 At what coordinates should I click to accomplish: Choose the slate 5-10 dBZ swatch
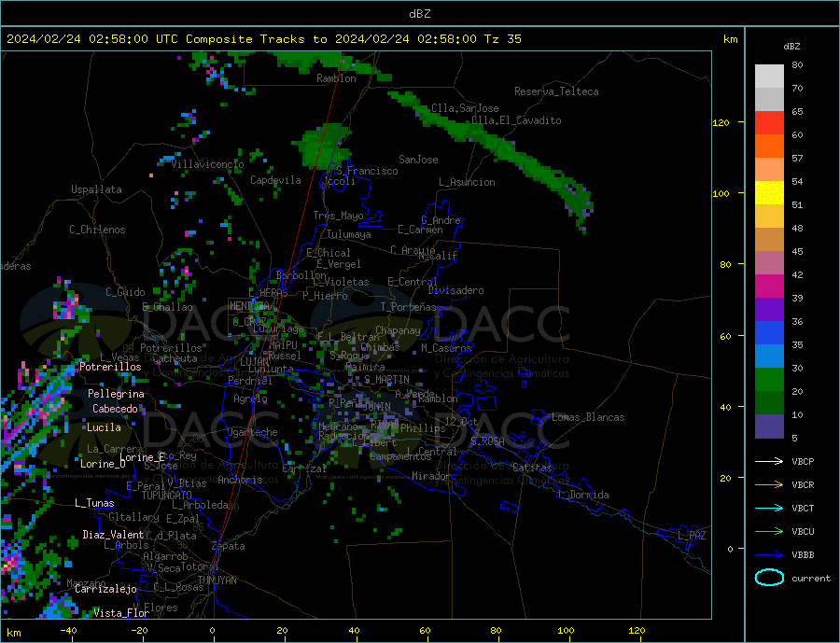click(769, 426)
